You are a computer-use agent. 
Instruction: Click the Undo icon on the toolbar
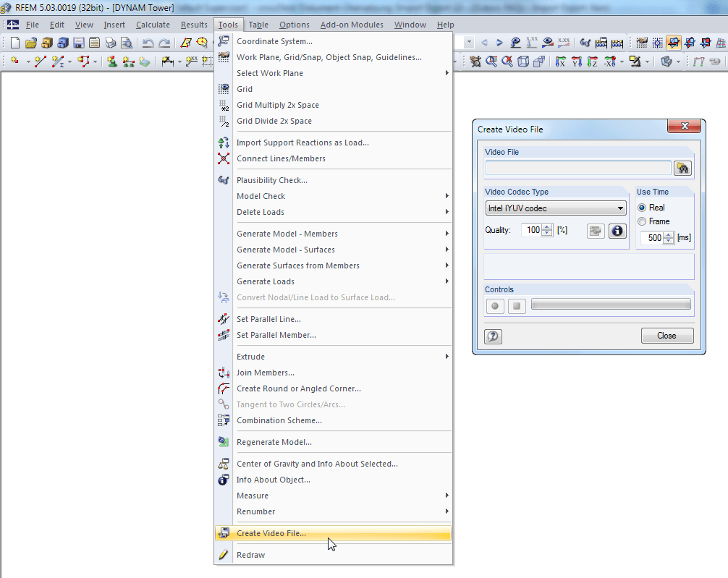[150, 42]
